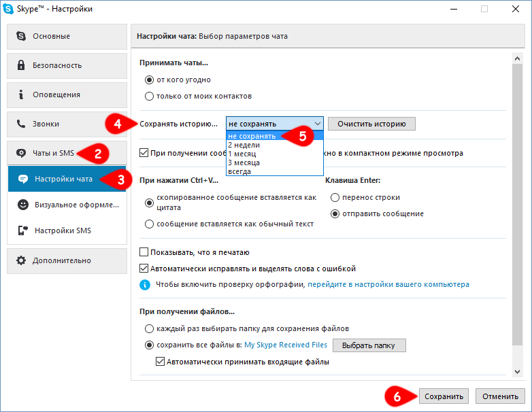Choose 'сообщение вставляется как обычный текст'
Image resolution: width=532 pixels, height=412 pixels.
149,224
